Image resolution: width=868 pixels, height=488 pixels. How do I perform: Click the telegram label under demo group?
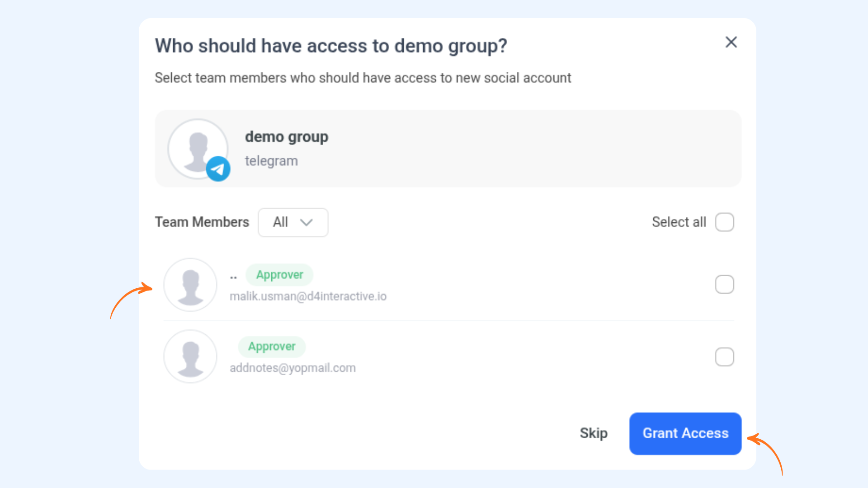point(271,161)
